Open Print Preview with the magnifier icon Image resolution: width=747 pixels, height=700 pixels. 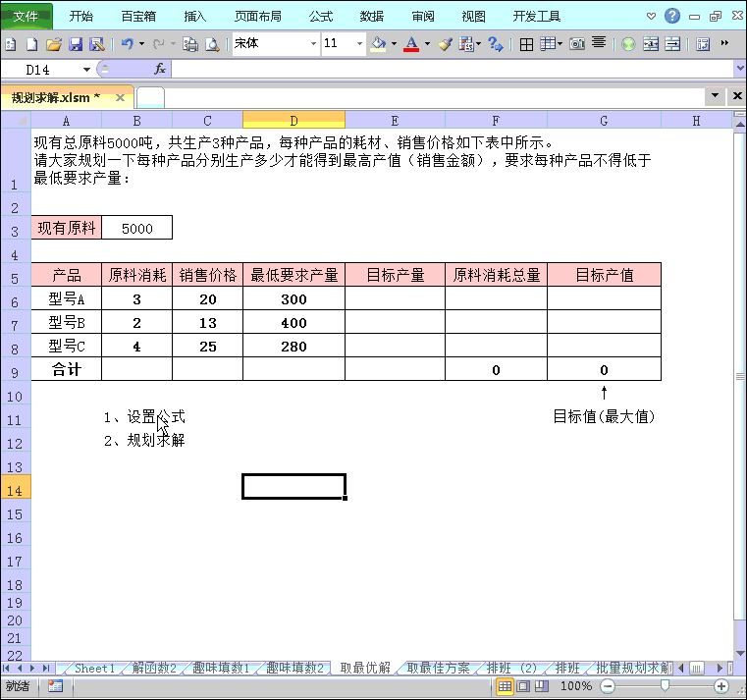211,45
